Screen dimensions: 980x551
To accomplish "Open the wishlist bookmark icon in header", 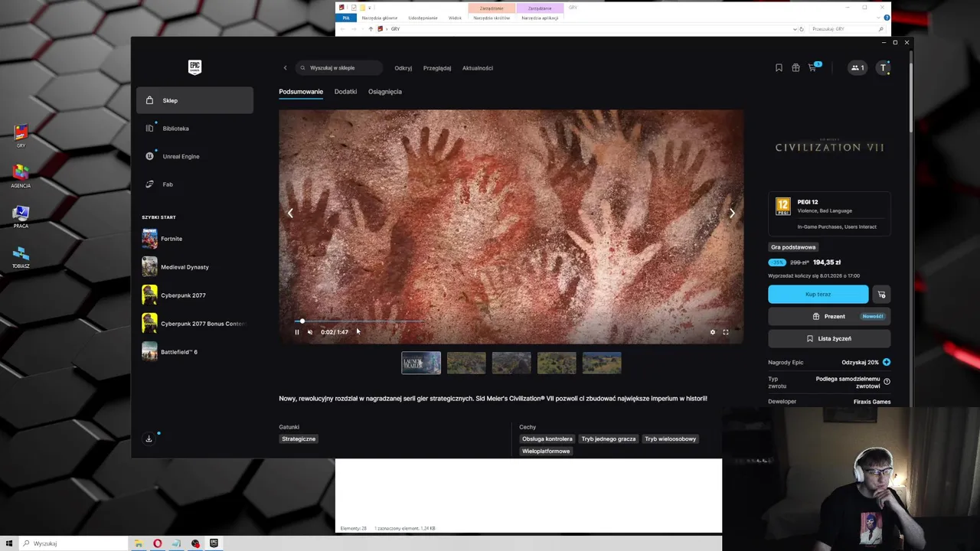I will click(779, 68).
